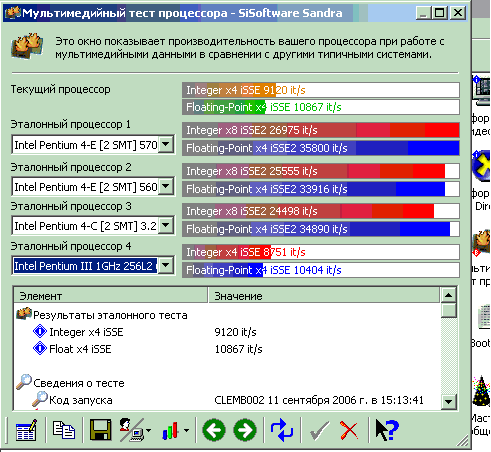
Task: Open the user/computer options toolbar icon
Action: (131, 430)
